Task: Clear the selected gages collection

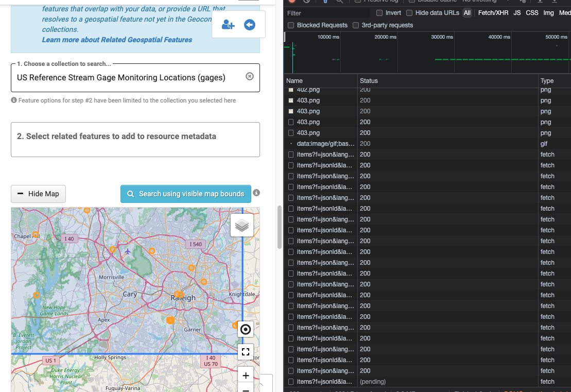Action: (x=249, y=76)
